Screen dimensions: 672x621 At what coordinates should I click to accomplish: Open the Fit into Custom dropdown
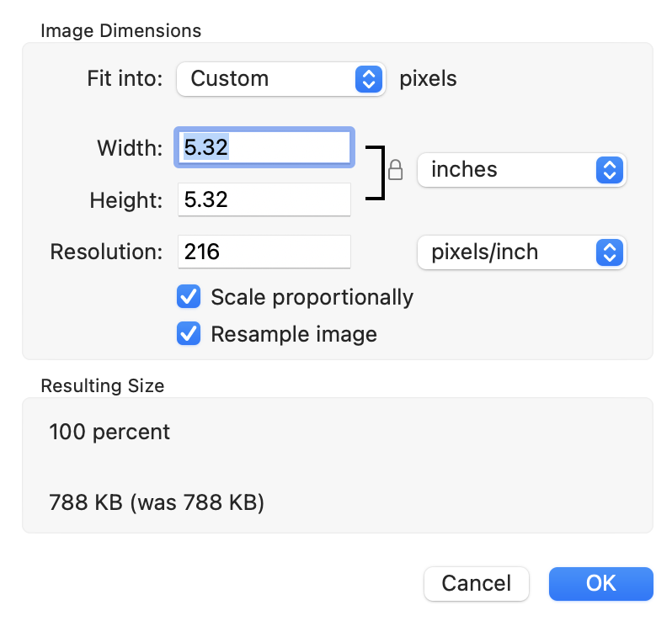280,79
